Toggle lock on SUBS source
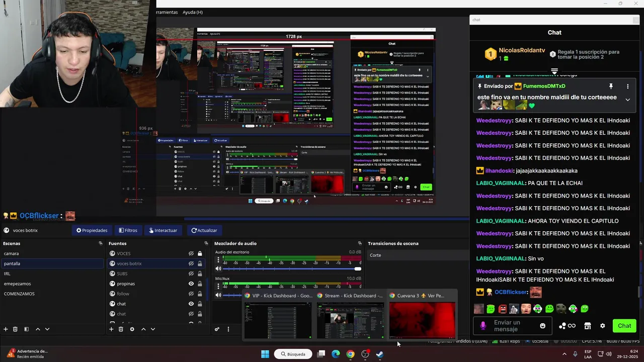This screenshot has height=362, width=644. point(200,274)
